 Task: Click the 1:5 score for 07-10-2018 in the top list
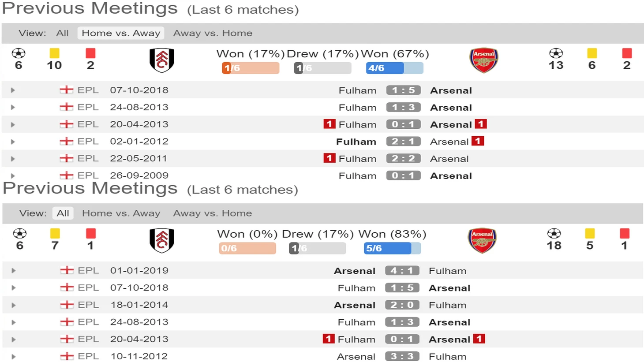coord(403,90)
